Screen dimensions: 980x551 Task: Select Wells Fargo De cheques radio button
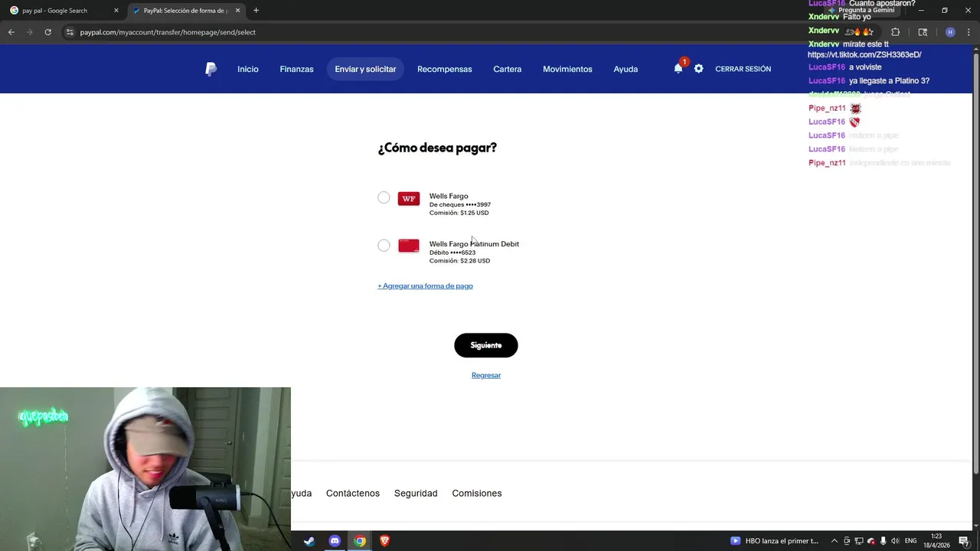384,197
